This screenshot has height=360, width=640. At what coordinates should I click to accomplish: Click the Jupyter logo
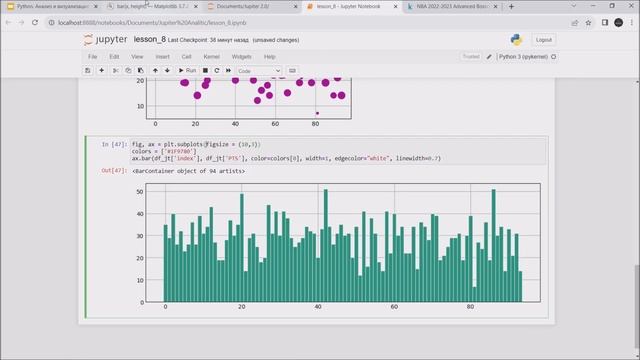[105, 40]
